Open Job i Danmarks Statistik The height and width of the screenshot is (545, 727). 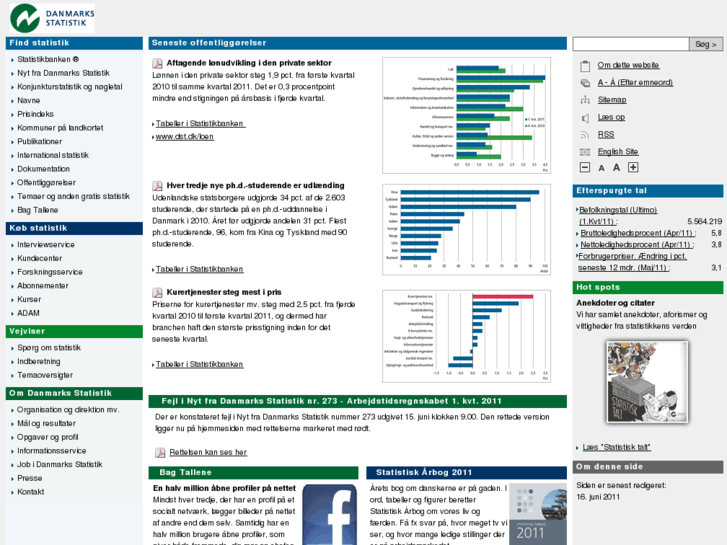[x=60, y=465]
